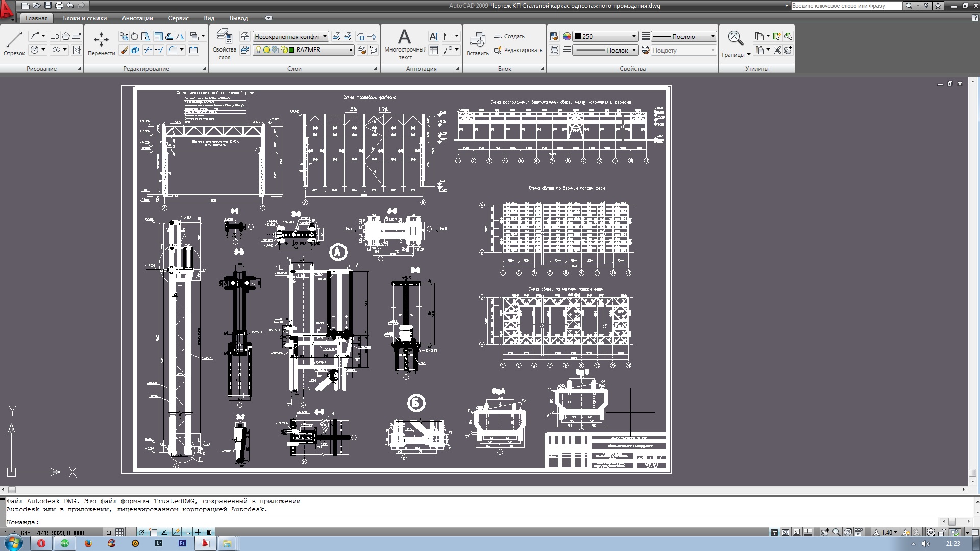The width and height of the screenshot is (980, 551).
Task: Click the vertical scrollbar of drawing area
Action: (x=972, y=281)
